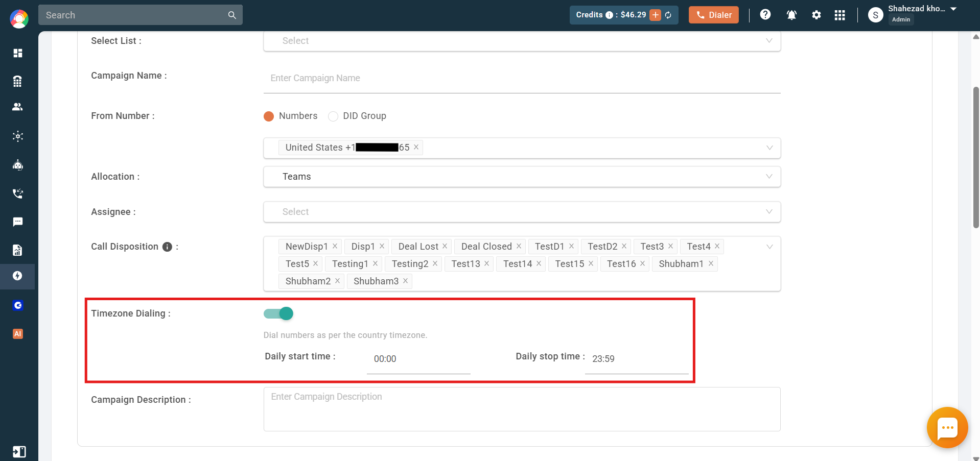
Task: Click the top Search box
Action: point(140,15)
